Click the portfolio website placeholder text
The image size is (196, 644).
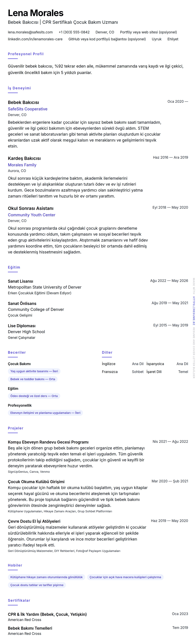click(x=148, y=32)
